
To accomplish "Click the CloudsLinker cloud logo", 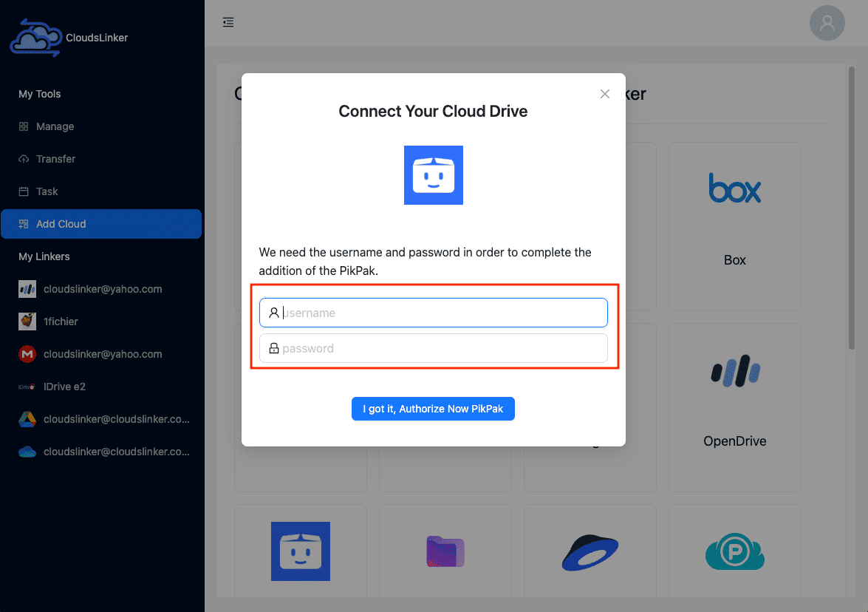I will click(x=36, y=38).
